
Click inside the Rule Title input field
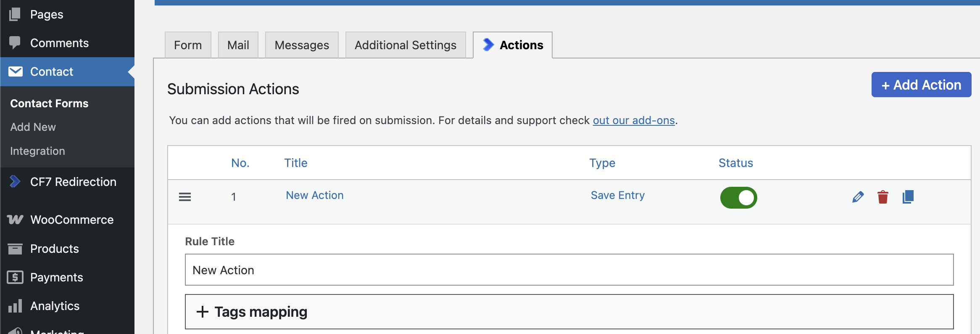tap(569, 270)
